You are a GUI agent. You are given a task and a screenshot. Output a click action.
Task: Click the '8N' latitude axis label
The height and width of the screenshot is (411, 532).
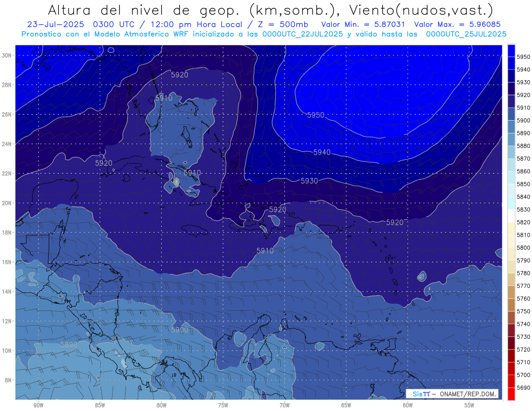(x=9, y=380)
